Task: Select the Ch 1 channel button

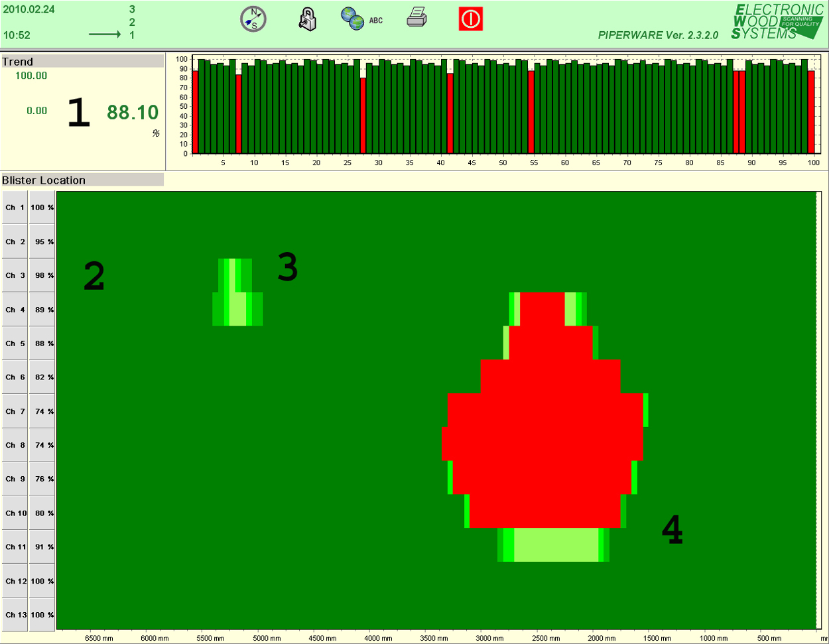Action: 15,208
